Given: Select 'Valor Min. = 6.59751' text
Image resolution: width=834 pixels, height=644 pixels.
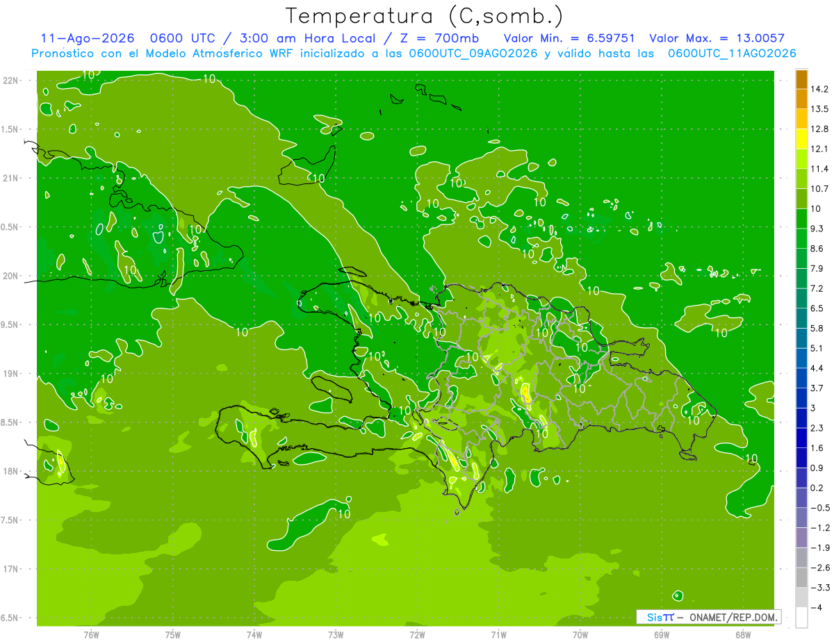Looking at the screenshot, I should [x=569, y=38].
